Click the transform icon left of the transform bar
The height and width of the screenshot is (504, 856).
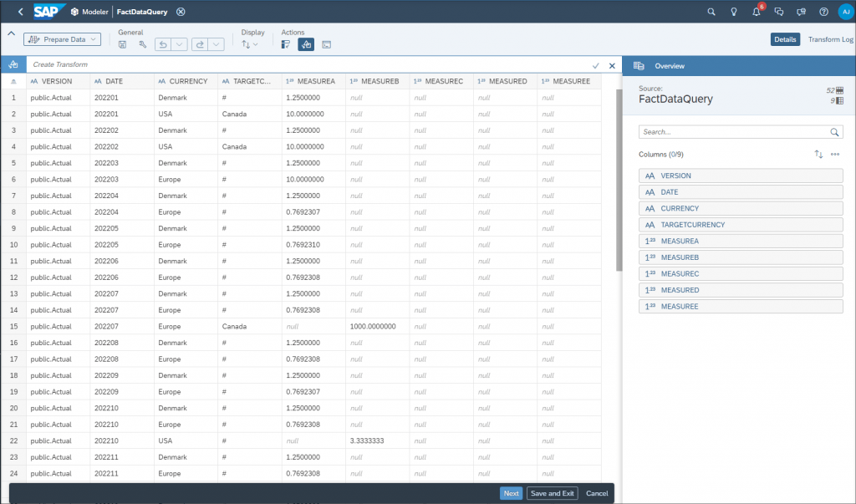13,64
